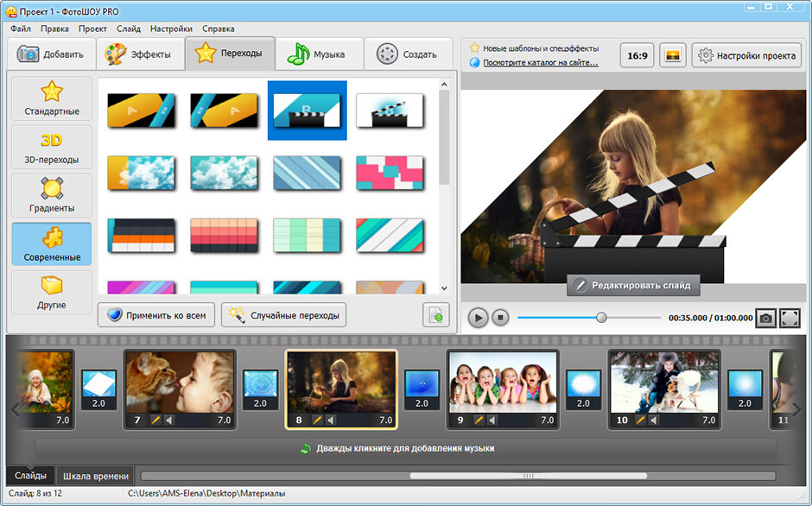Toggle sound icon on slide 7

(168, 420)
